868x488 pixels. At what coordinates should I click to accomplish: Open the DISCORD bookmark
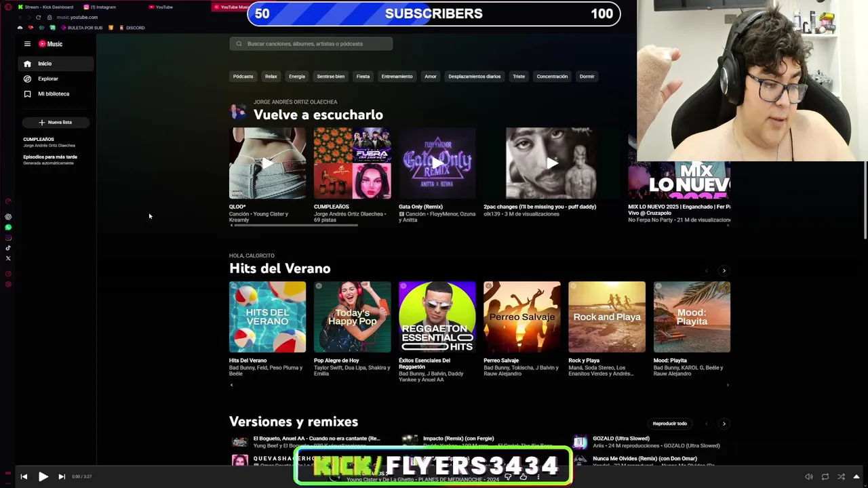[x=132, y=28]
